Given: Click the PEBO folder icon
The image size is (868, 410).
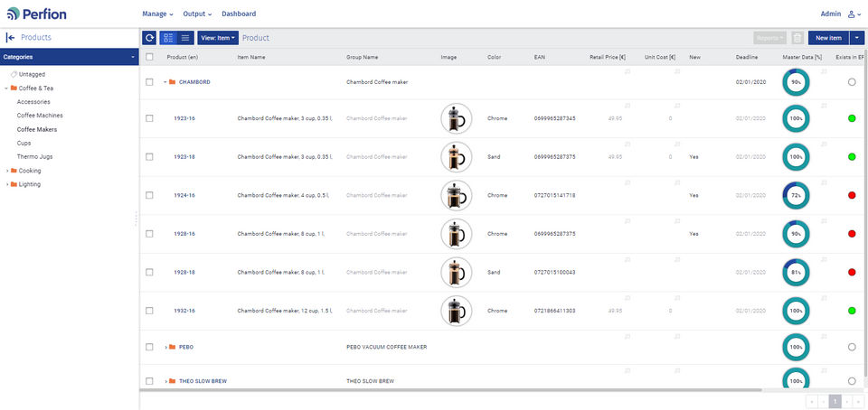Looking at the screenshot, I should (x=172, y=347).
